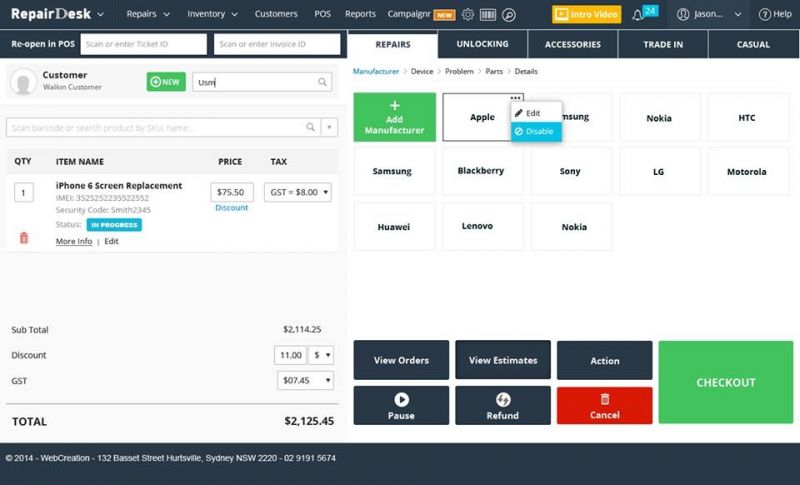
Task: Click the IN PROGRESS status badge
Action: click(114, 224)
